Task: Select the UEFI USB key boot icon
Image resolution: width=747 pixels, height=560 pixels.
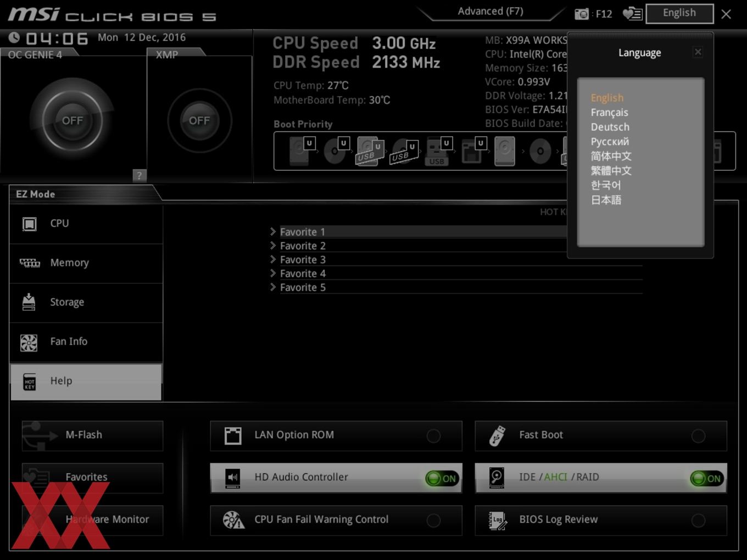Action: [438, 151]
